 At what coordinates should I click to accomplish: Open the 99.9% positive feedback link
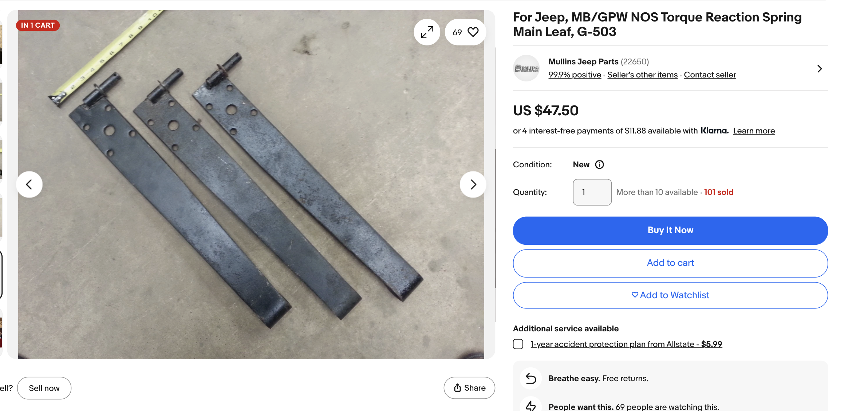[x=575, y=75]
